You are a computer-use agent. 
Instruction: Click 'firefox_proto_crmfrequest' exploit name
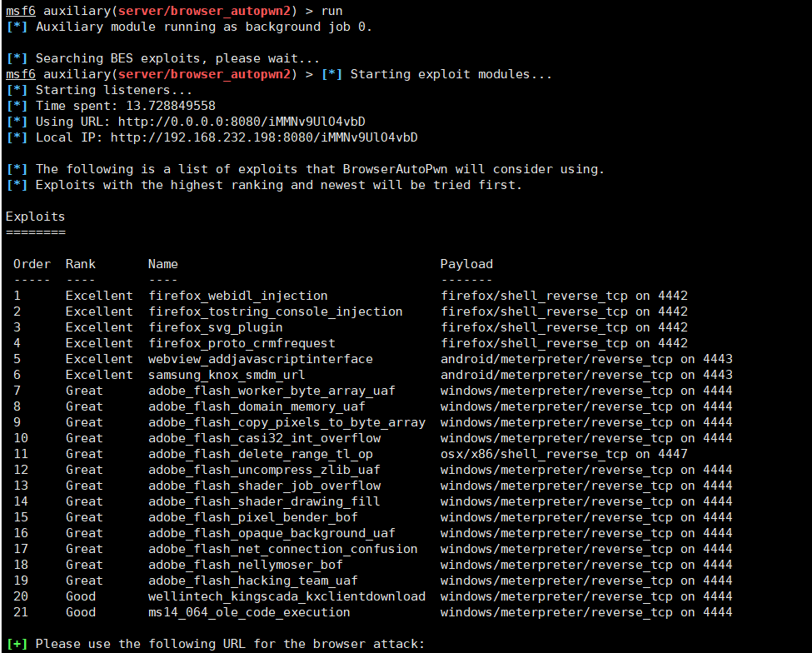click(242, 343)
